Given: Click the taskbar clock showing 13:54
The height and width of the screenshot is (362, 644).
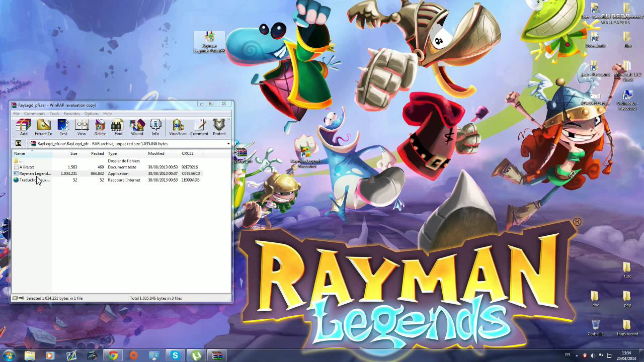Looking at the screenshot, I should (x=626, y=355).
